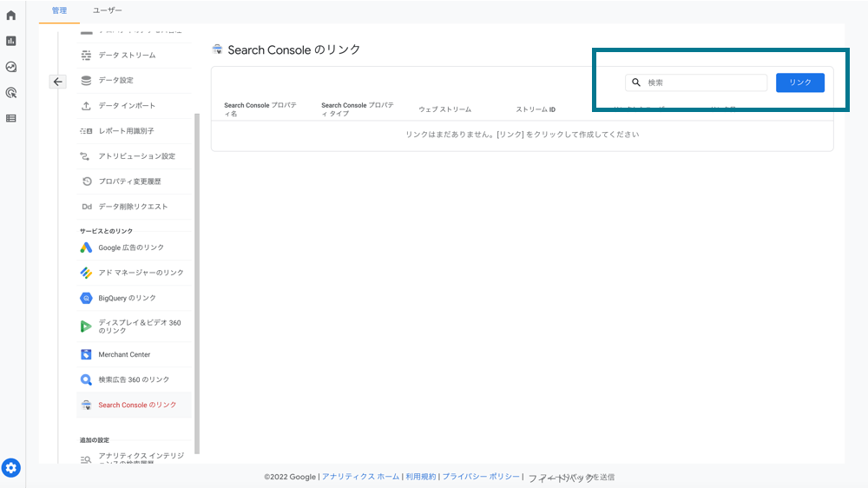
Task: Open 検索広告 360 のリンク
Action: (134, 380)
